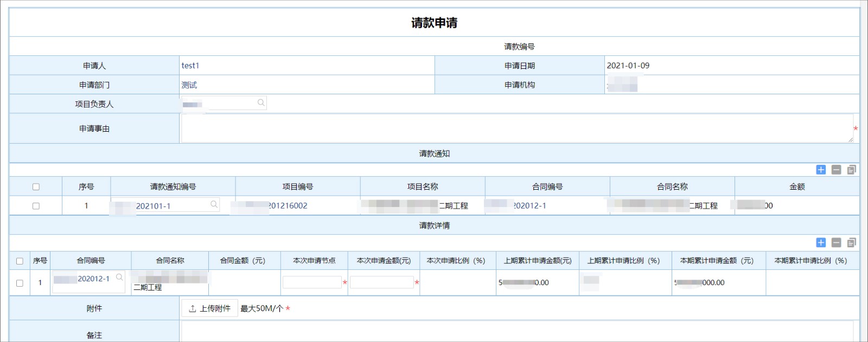Click the 最大50M/个 attachment hint
This screenshot has width=868, height=342.
262,308
